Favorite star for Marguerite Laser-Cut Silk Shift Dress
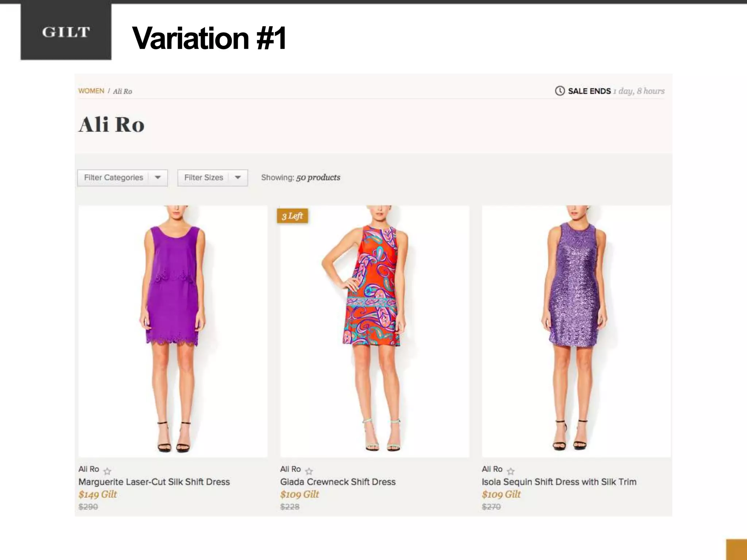747x560 pixels. [107, 471]
